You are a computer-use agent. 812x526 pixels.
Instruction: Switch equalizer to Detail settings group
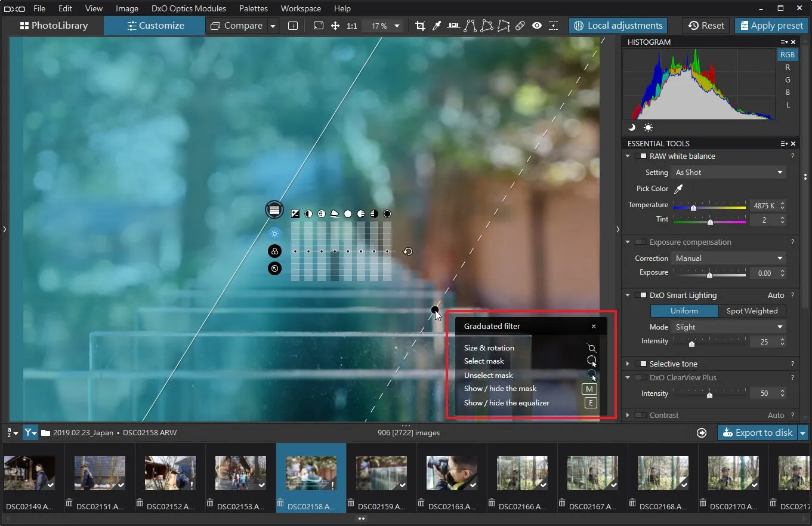pos(274,269)
